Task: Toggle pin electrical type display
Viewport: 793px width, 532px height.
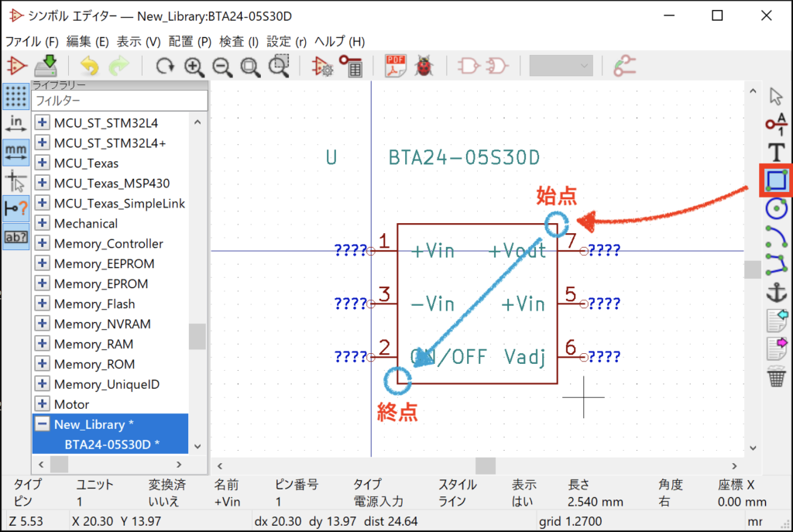Action: click(16, 208)
